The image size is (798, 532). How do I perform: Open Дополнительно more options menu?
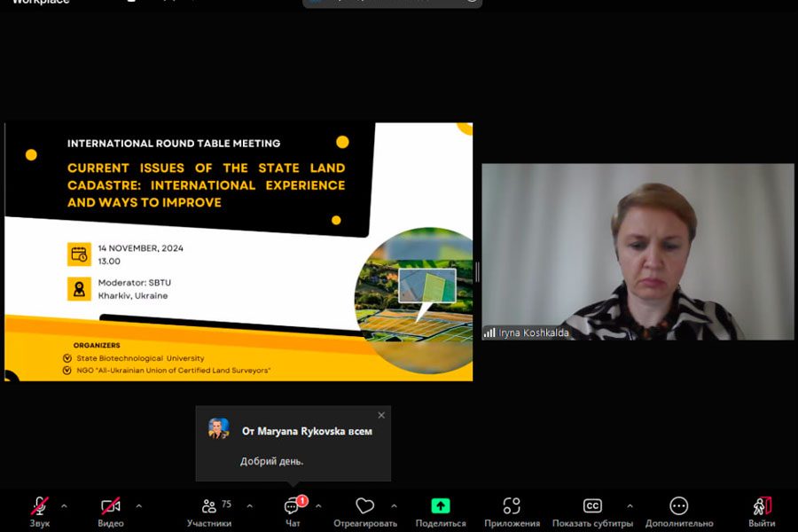[679, 511]
